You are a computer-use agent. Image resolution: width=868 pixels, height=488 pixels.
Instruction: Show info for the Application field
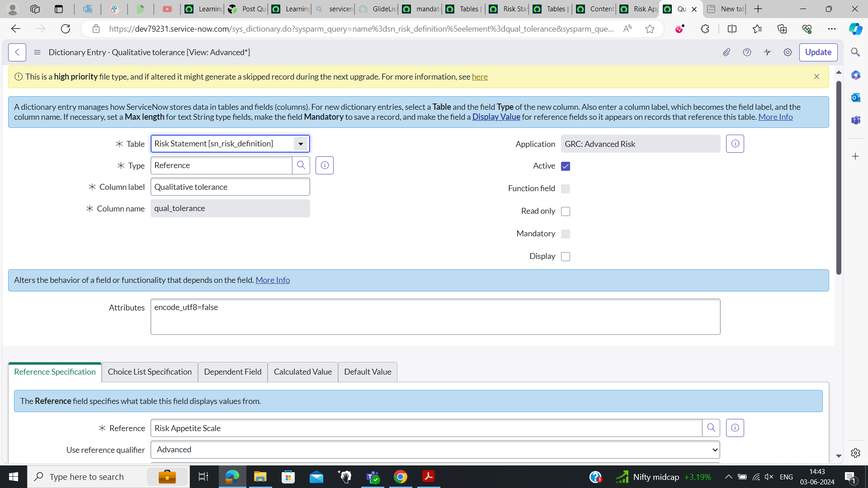(x=735, y=144)
